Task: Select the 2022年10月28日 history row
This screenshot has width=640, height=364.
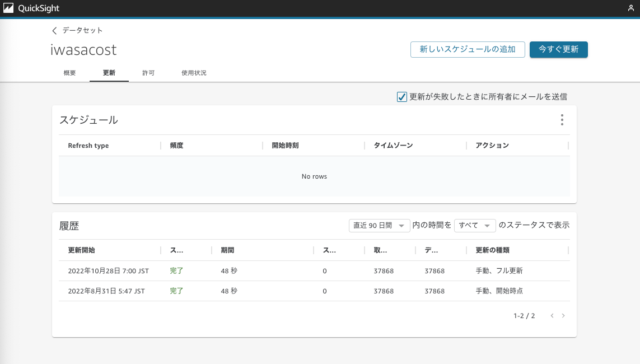Action: (x=314, y=271)
